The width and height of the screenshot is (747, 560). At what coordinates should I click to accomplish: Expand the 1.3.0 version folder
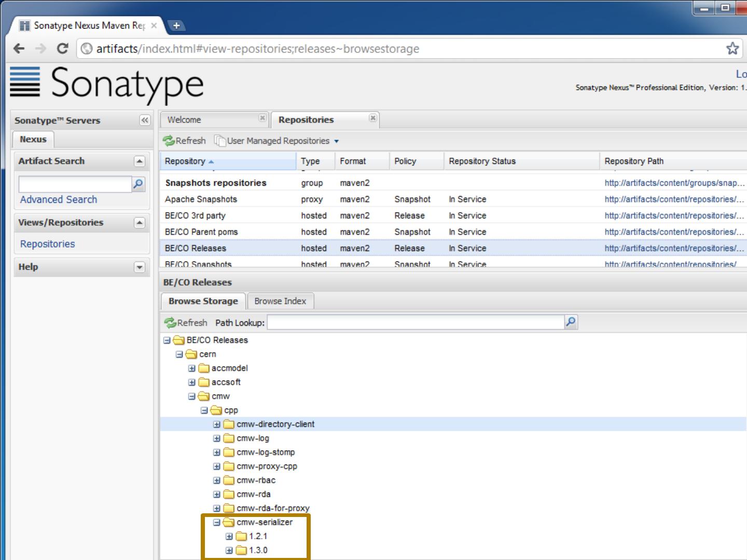229,550
